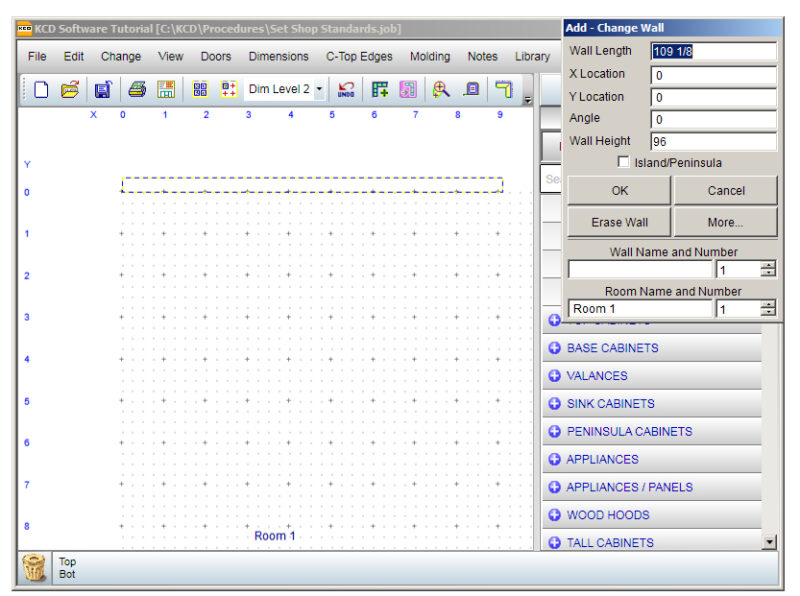Enable the Island/Peninsula checkbox
The height and width of the screenshot is (596, 800).
623,162
